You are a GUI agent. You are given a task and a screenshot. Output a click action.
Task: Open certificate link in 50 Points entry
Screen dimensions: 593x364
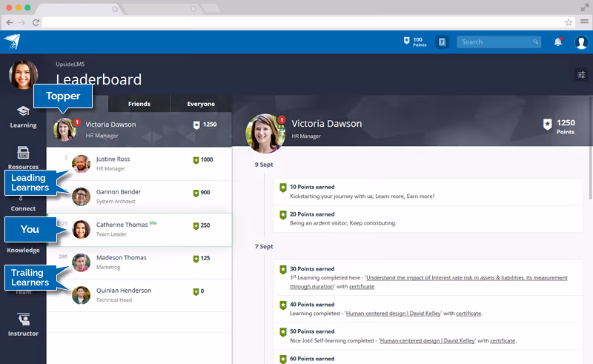503,340
